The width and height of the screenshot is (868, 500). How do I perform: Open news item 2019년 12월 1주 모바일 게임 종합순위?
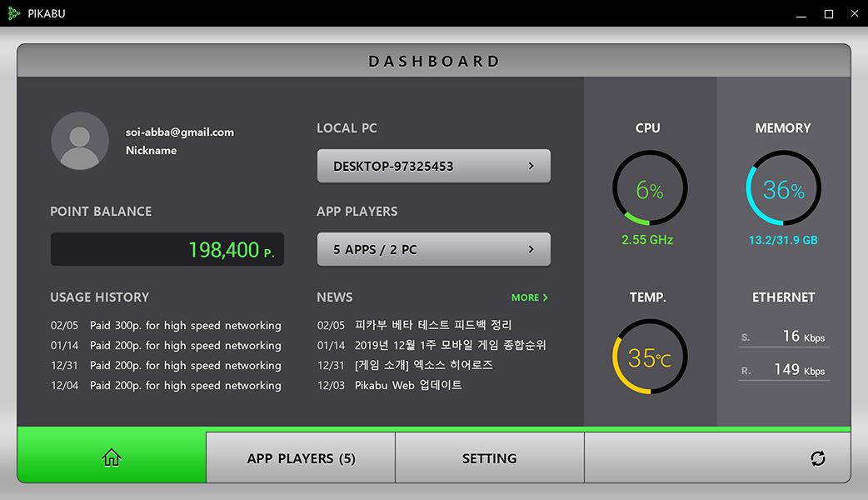[x=432, y=345]
